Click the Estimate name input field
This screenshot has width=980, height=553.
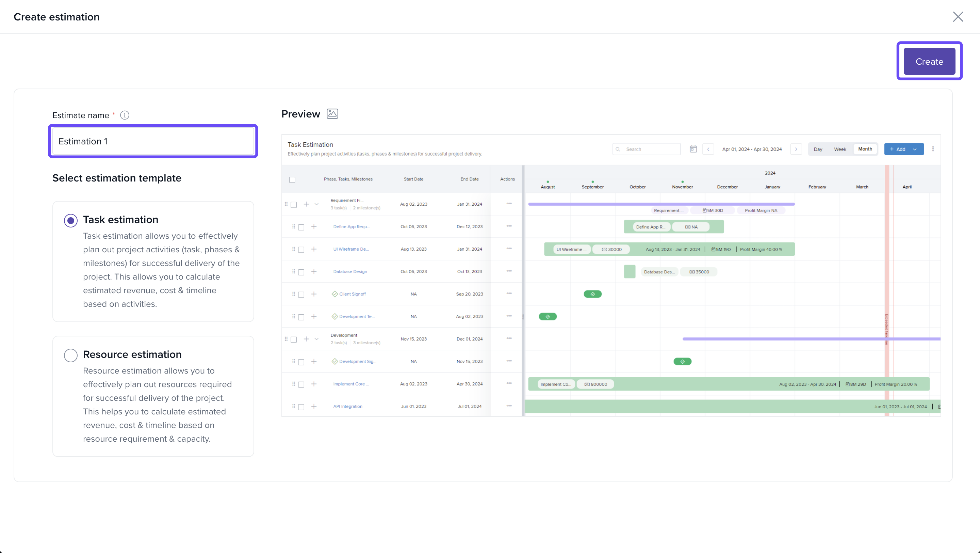[x=153, y=141]
